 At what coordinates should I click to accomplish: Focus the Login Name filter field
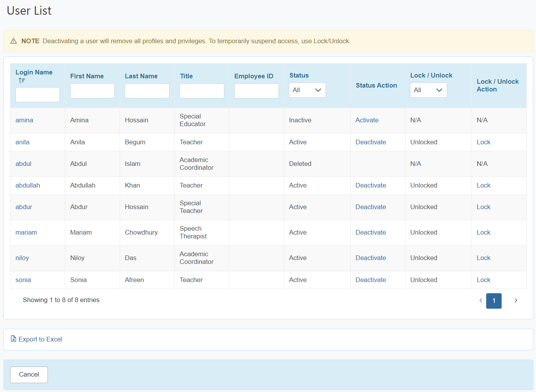click(x=37, y=95)
